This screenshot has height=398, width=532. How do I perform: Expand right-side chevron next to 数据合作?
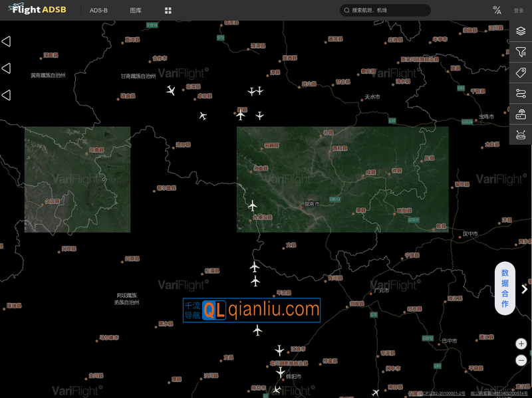[524, 289]
